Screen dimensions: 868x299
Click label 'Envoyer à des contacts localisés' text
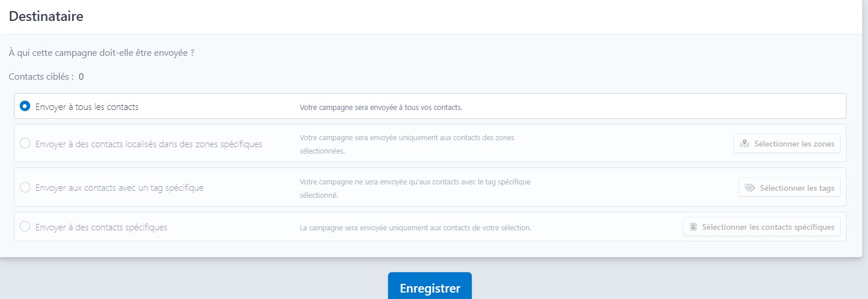click(x=149, y=144)
